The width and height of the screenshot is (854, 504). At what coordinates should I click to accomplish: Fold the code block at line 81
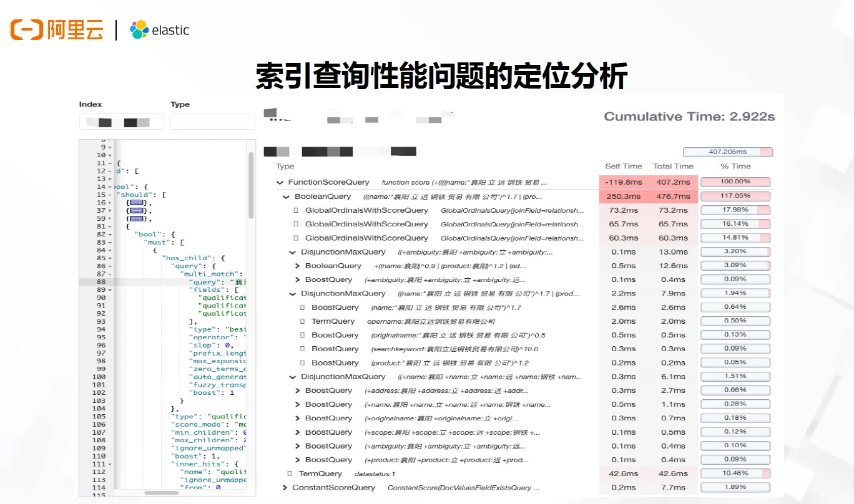110,226
